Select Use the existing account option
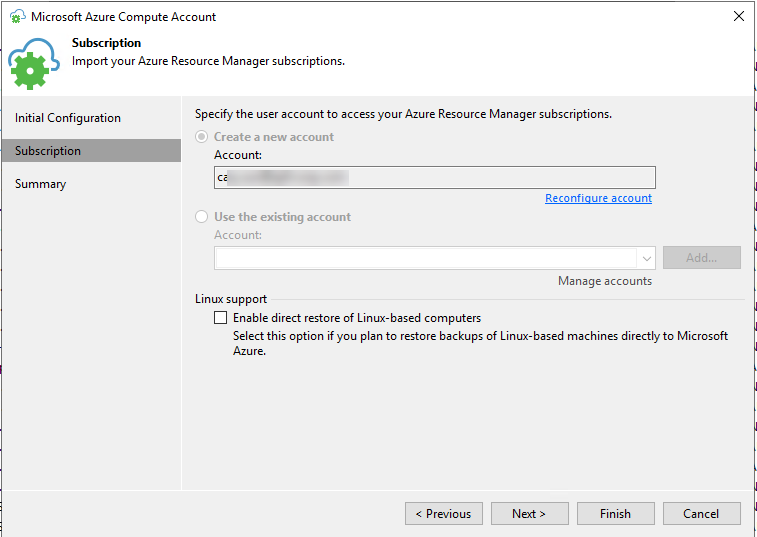 tap(201, 216)
